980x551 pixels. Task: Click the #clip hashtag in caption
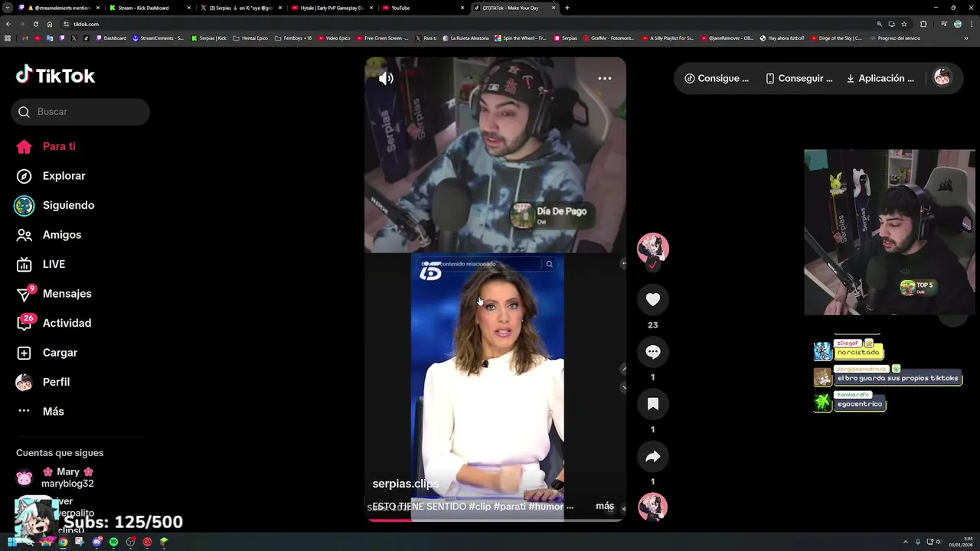(479, 507)
